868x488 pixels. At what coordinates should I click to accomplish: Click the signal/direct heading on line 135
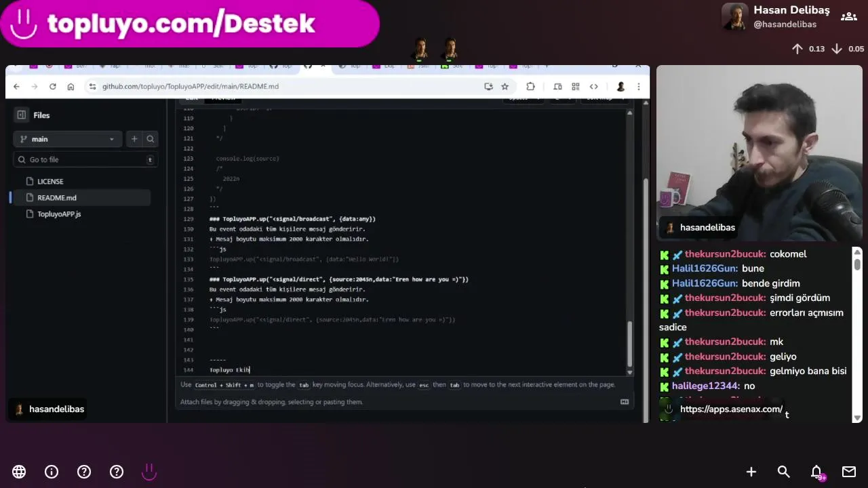pyautogui.click(x=339, y=279)
